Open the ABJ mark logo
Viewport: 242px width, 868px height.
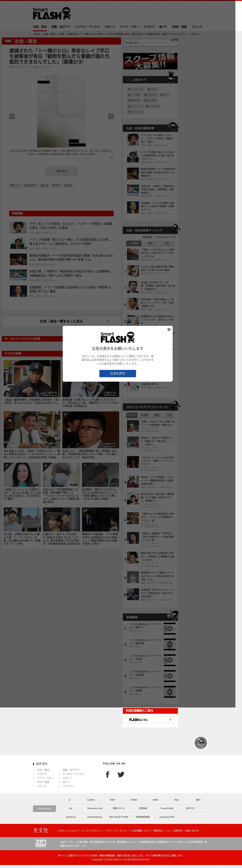point(41,843)
